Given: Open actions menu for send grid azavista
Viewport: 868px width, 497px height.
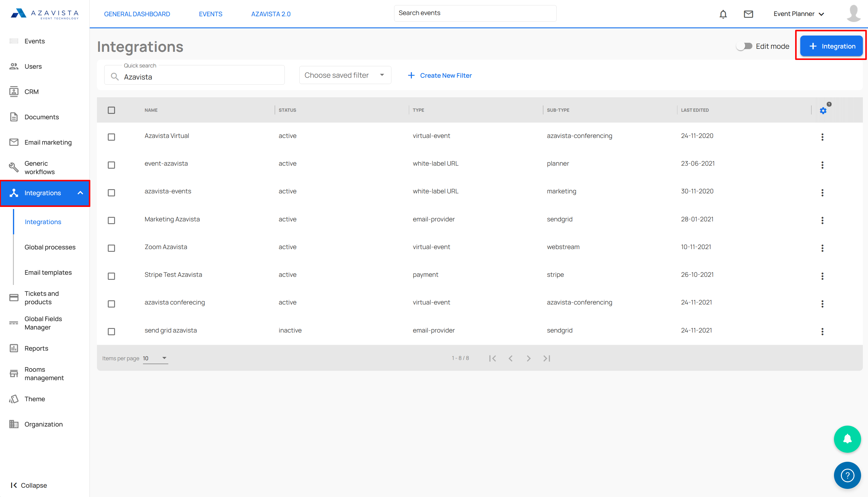Looking at the screenshot, I should tap(822, 331).
